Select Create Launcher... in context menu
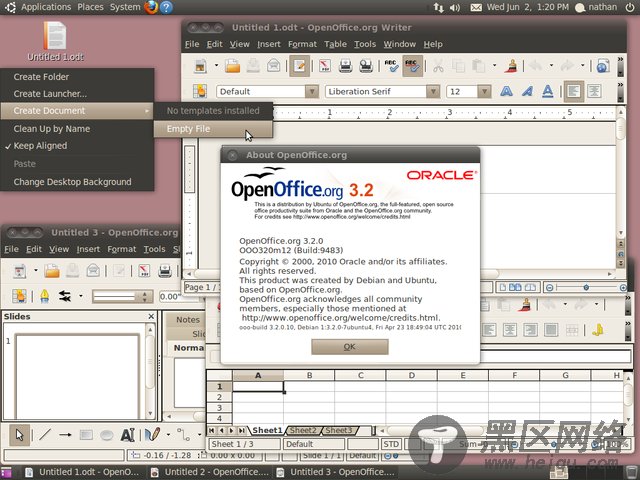 pos(77,94)
